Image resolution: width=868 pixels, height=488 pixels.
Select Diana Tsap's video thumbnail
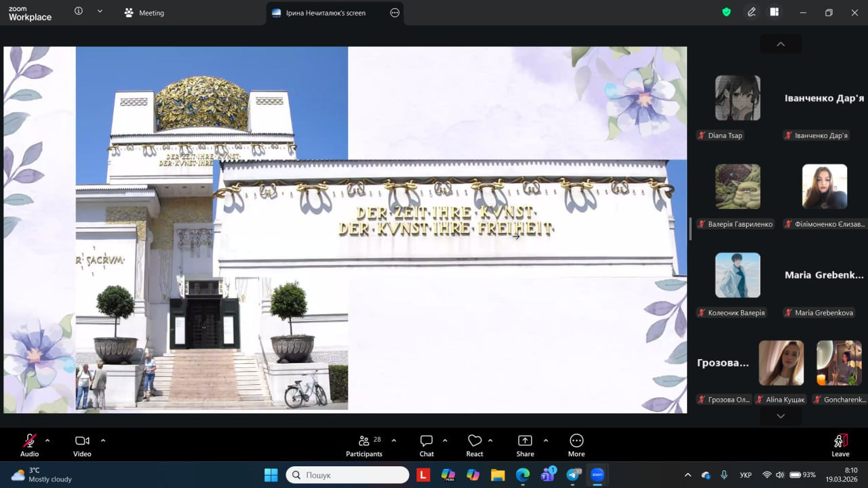coord(738,98)
